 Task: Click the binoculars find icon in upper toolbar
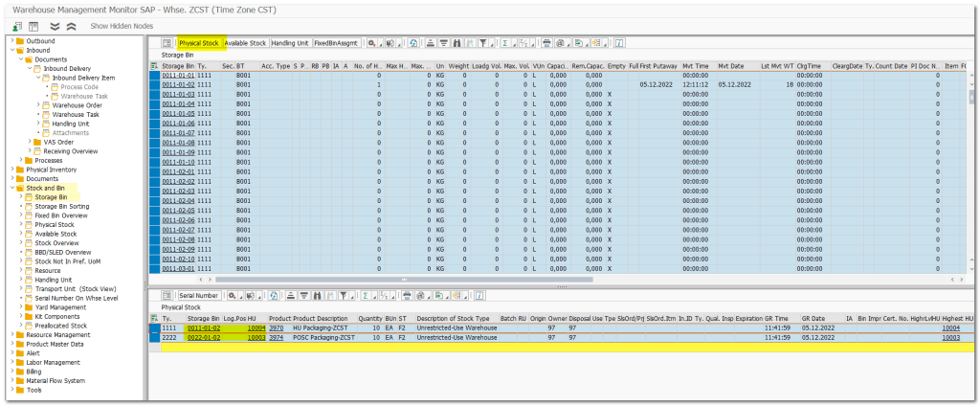point(457,43)
